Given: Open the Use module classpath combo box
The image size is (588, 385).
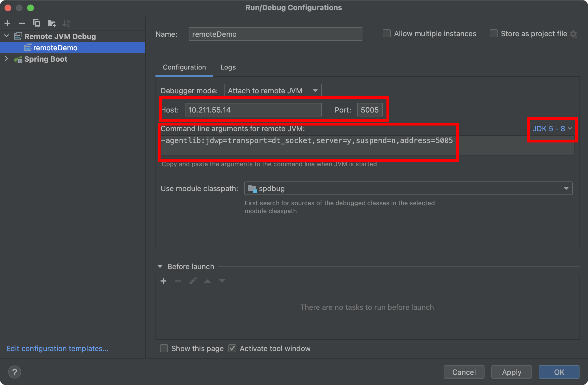Looking at the screenshot, I should [408, 188].
